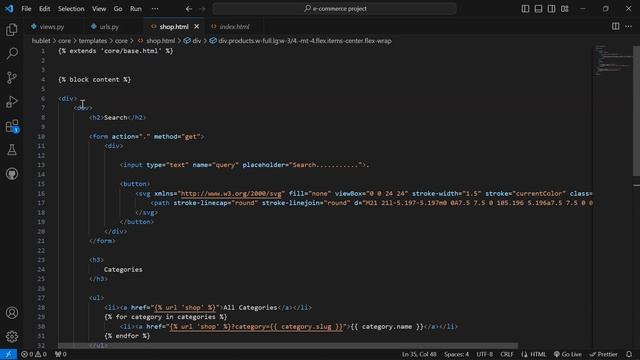Click the e-commerce project search box
This screenshot has width=640, height=360.
pyautogui.click(x=334, y=9)
